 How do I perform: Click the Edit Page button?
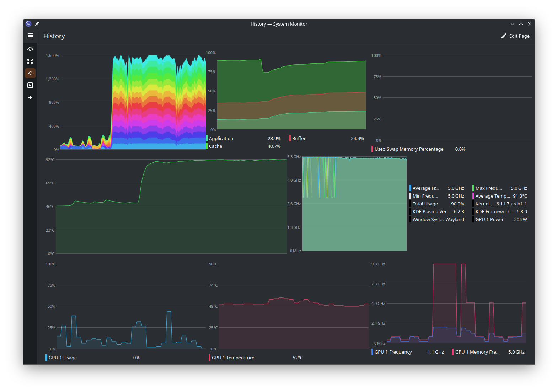point(515,36)
